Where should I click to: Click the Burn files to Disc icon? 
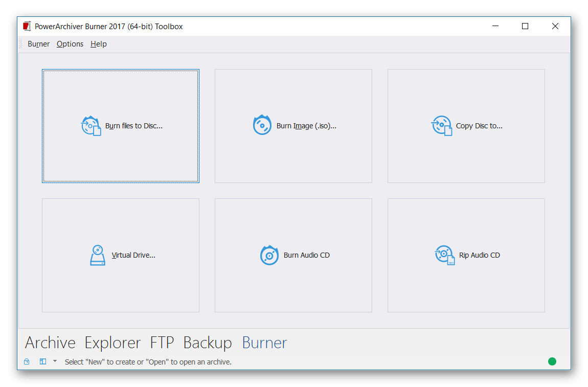click(x=92, y=126)
